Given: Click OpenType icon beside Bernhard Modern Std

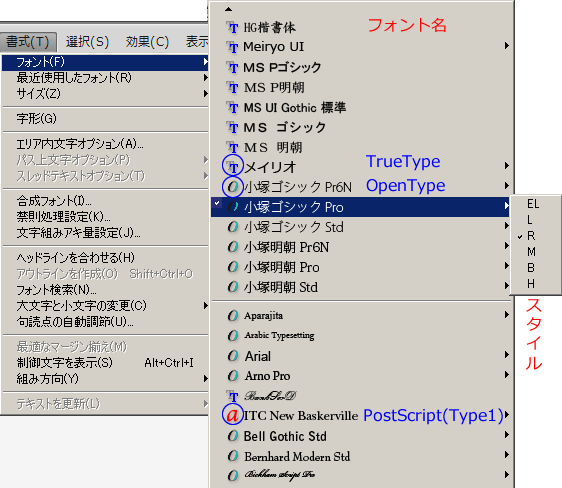Looking at the screenshot, I should (x=233, y=456).
